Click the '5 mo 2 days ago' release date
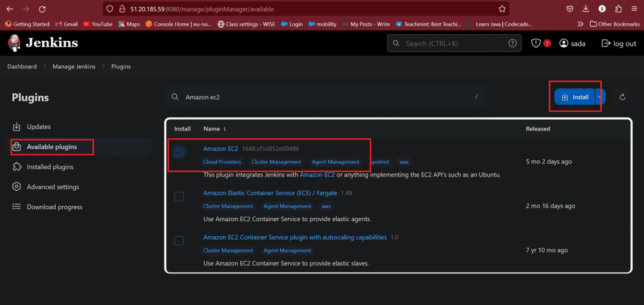This screenshot has height=305, width=644. pyautogui.click(x=549, y=161)
